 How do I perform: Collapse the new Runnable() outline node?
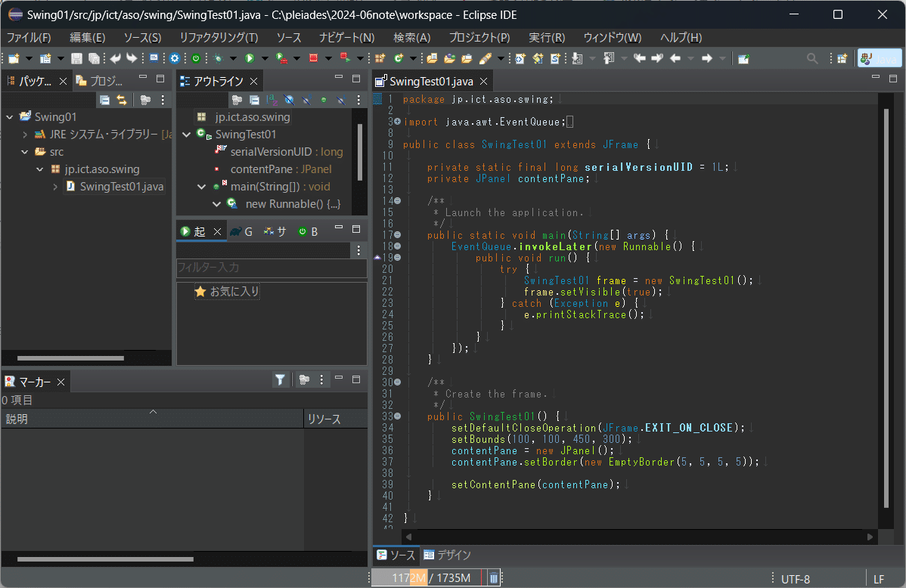tap(217, 204)
